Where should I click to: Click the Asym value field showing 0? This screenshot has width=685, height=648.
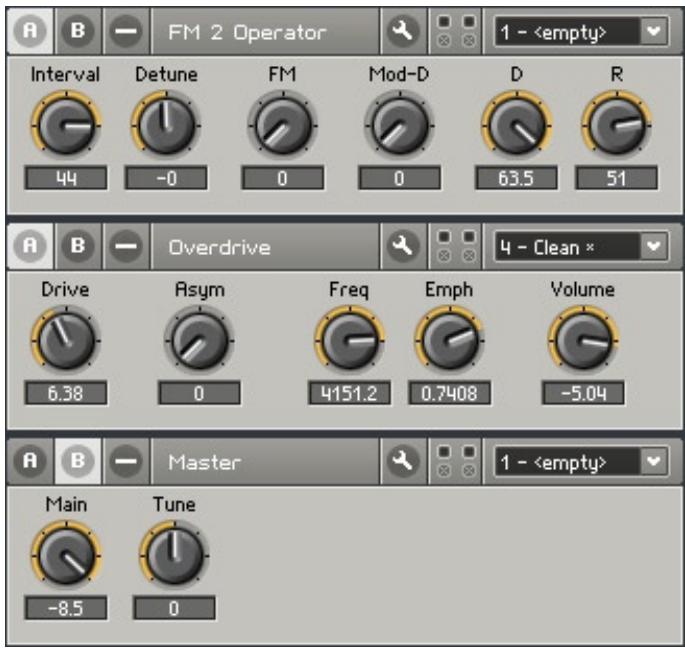199,393
